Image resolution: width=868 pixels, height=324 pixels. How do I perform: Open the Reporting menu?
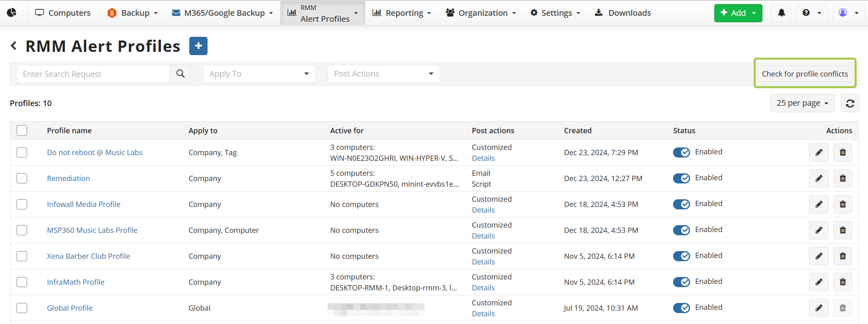pyautogui.click(x=402, y=13)
